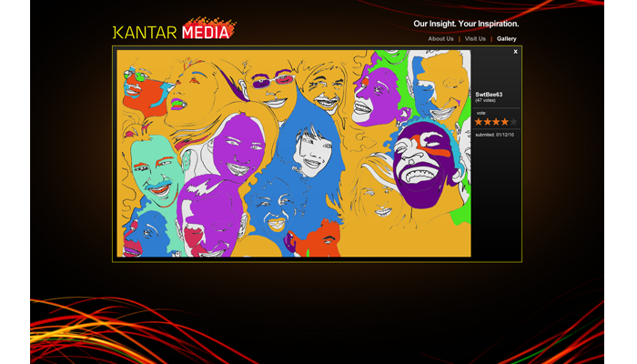Open the About Us page
The height and width of the screenshot is (364, 637).
[440, 39]
